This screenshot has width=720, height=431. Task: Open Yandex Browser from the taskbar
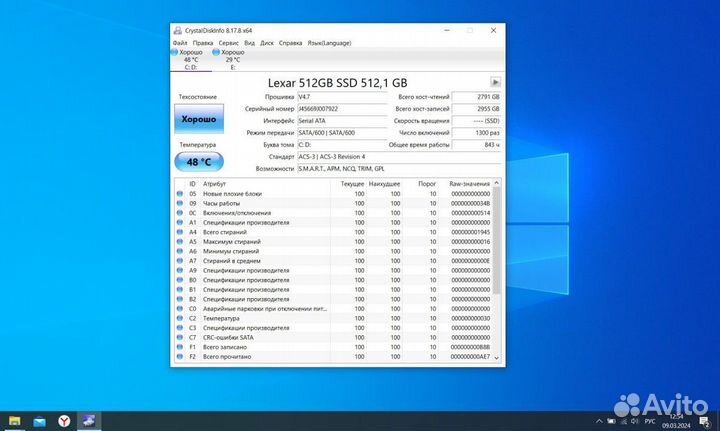(64, 421)
